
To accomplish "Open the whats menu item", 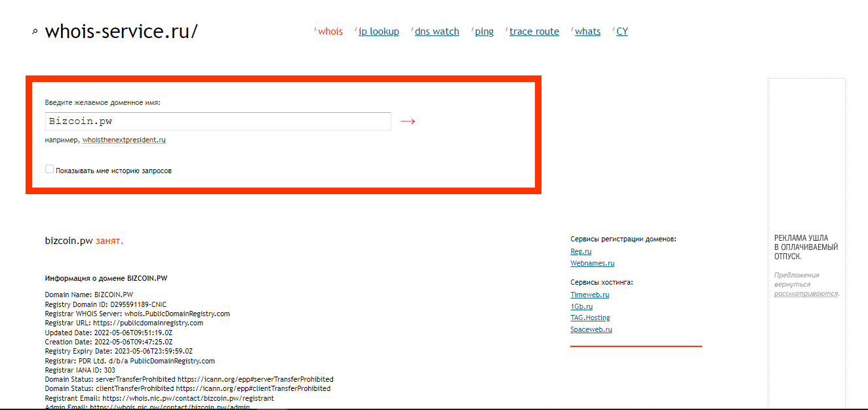I will coord(587,31).
